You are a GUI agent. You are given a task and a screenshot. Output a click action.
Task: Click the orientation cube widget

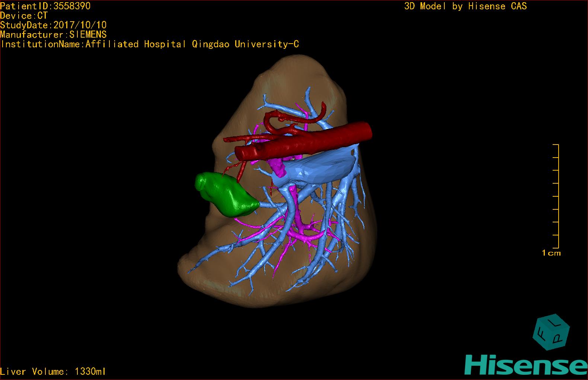tap(551, 332)
